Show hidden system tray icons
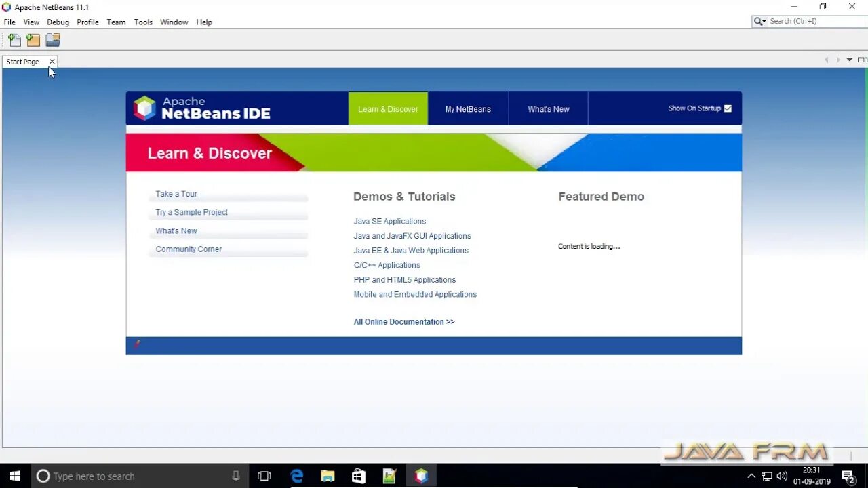The image size is (868, 488). (x=751, y=476)
